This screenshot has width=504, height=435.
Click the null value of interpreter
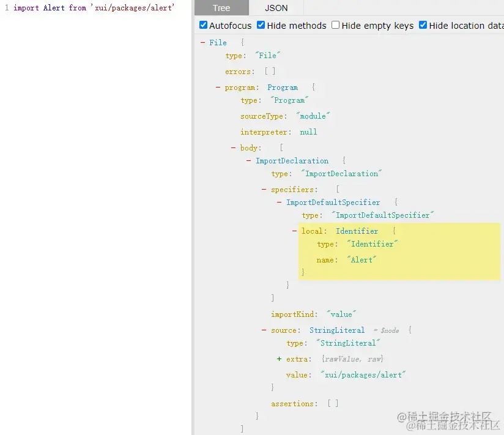tap(308, 132)
